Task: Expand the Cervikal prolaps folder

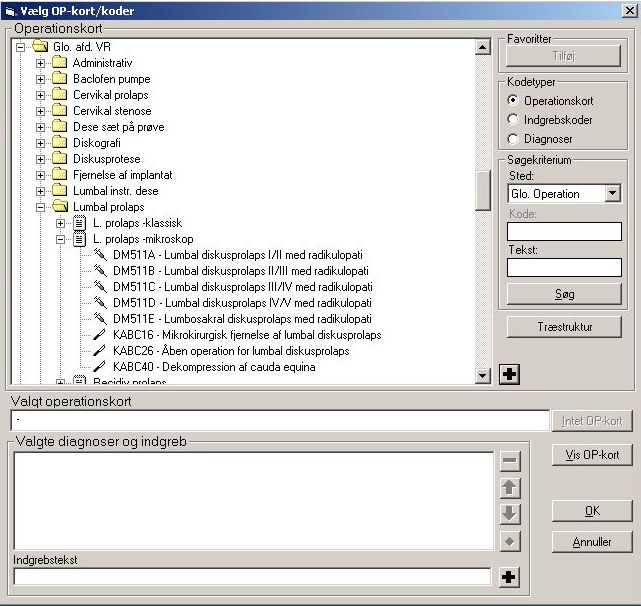Action: coord(40,95)
